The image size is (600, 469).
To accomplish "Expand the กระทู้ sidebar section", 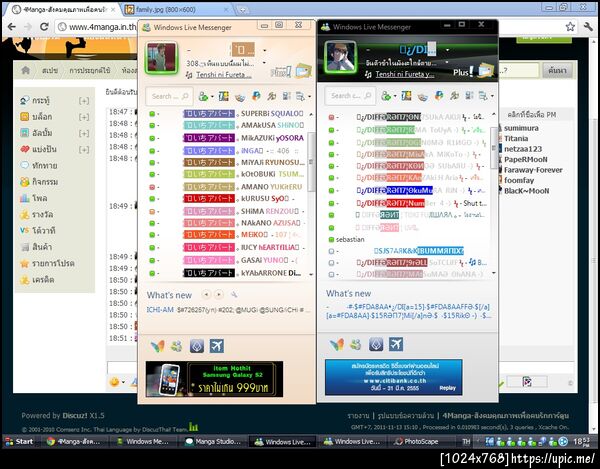I will click(x=84, y=101).
